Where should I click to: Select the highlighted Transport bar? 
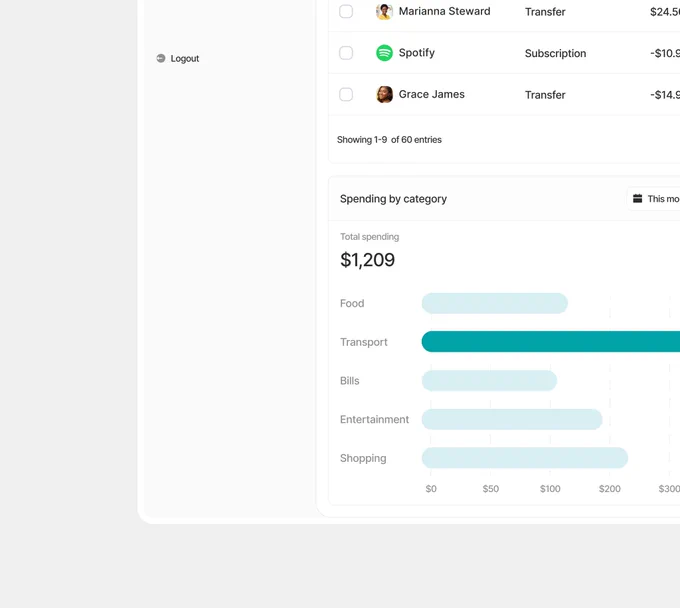coord(551,342)
